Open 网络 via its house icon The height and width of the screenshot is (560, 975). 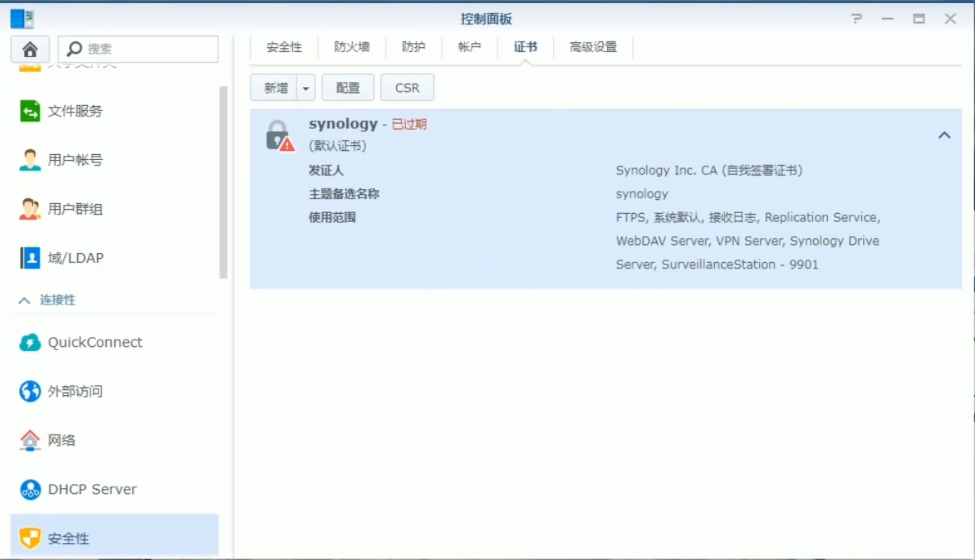point(30,440)
